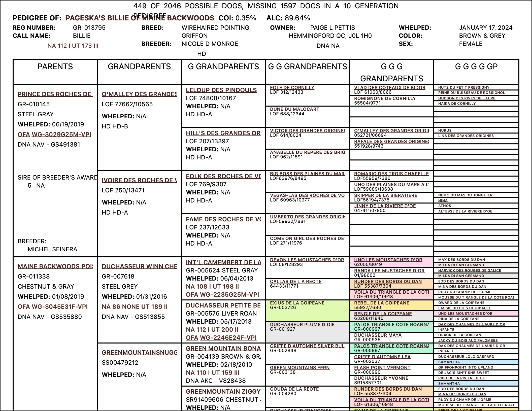Open Leloup Des Pindouls pedigree link
This screenshot has height=411, width=532.
221,90
